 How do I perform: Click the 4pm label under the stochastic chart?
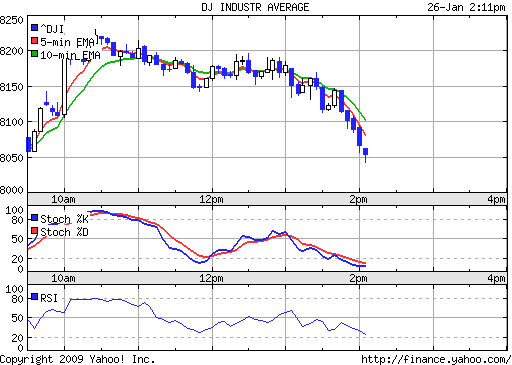pyautogui.click(x=496, y=278)
